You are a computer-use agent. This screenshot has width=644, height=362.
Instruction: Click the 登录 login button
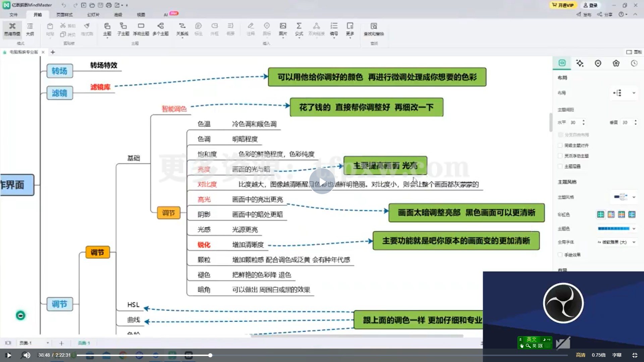coord(591,5)
